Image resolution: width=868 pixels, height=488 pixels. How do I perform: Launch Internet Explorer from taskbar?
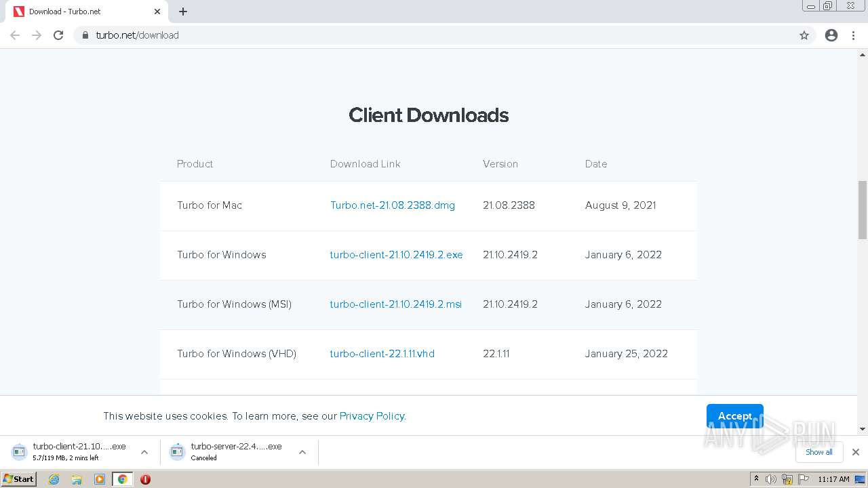tap(54, 479)
